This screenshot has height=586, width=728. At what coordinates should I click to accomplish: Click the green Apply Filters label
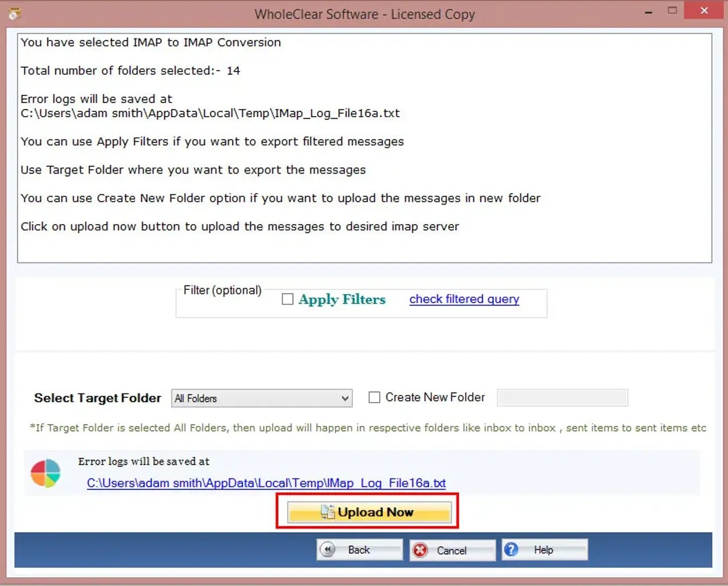click(x=342, y=300)
